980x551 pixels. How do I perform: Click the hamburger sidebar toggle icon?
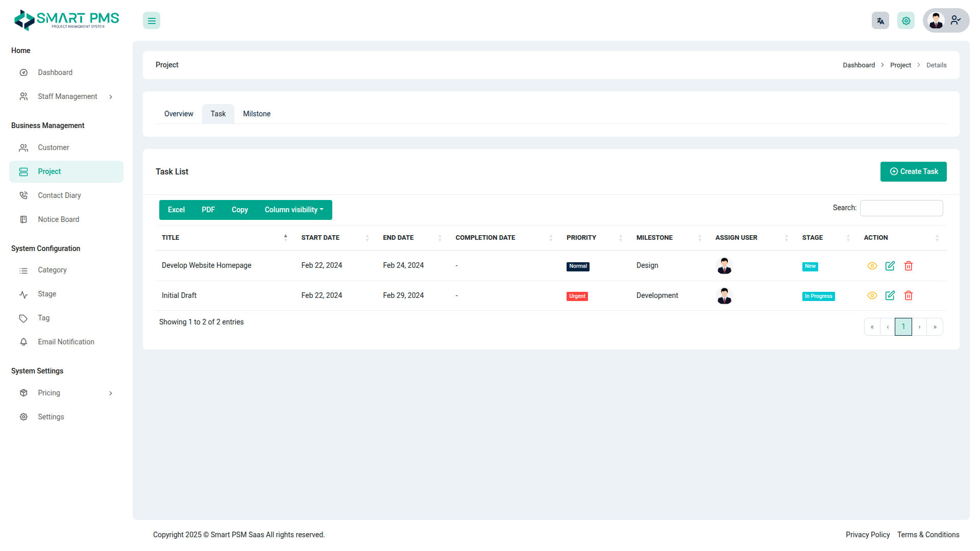tap(152, 21)
